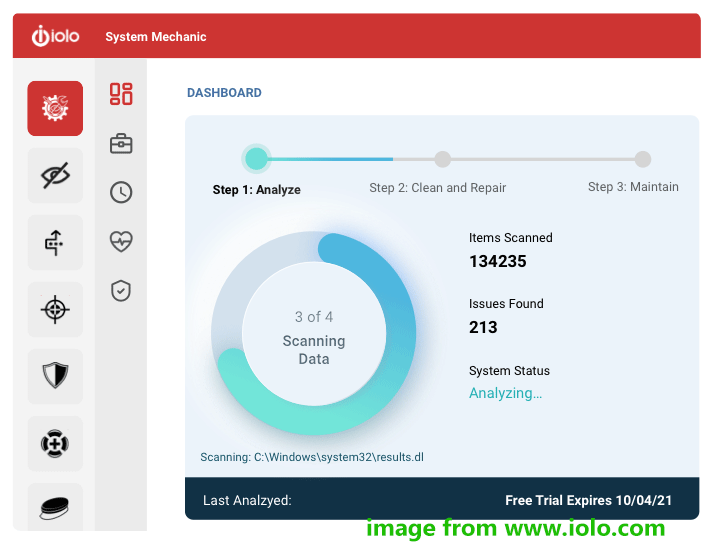The height and width of the screenshot is (543, 713).
Task: Click the Items Scanned value 134235
Action: 498,261
